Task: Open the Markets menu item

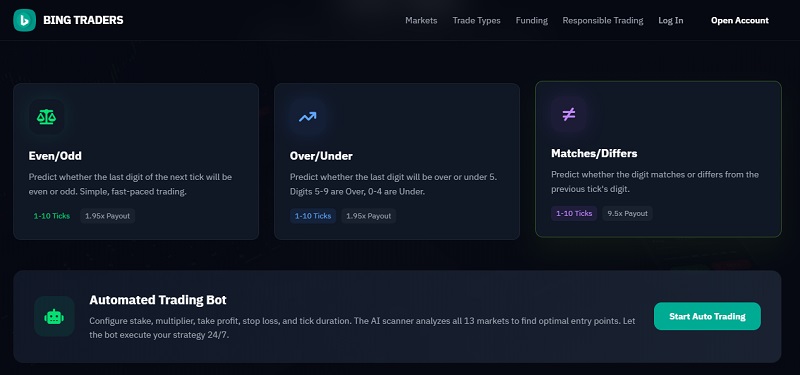Action: pos(421,20)
